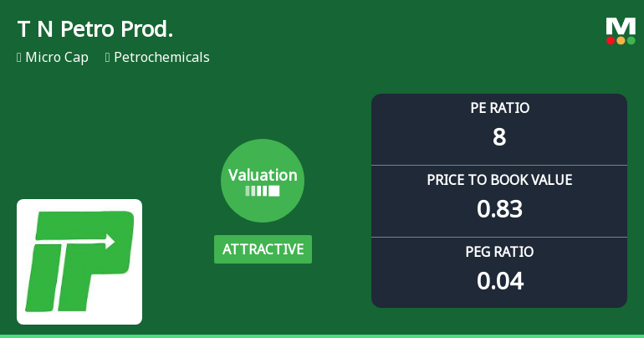Select the ATTRACTIVE badge
Screen dimensions: 644x338
pos(263,249)
